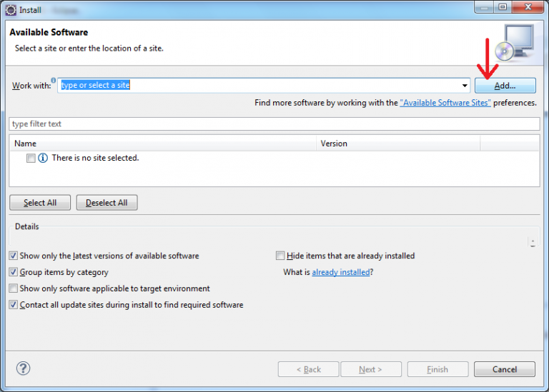Image resolution: width=549 pixels, height=392 pixels.
Task: Minimize the Install dialog window
Action: tap(483, 8)
